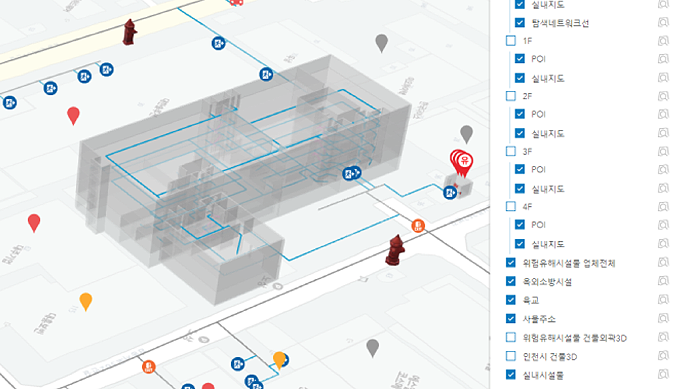This screenshot has height=389, width=681.
Task: Click the zoom-to-layer icon beside 인천시 건물3D
Action: (663, 356)
